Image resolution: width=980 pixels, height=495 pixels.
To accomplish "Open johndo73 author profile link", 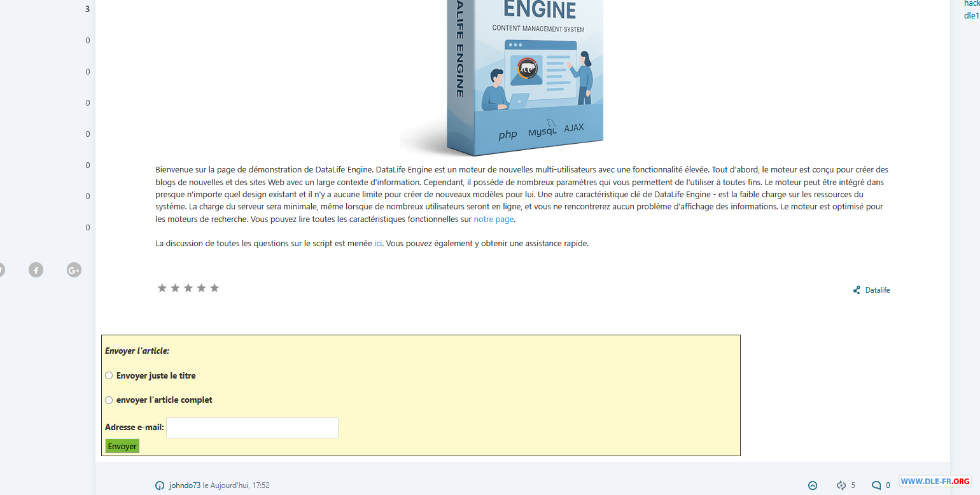I will 185,485.
